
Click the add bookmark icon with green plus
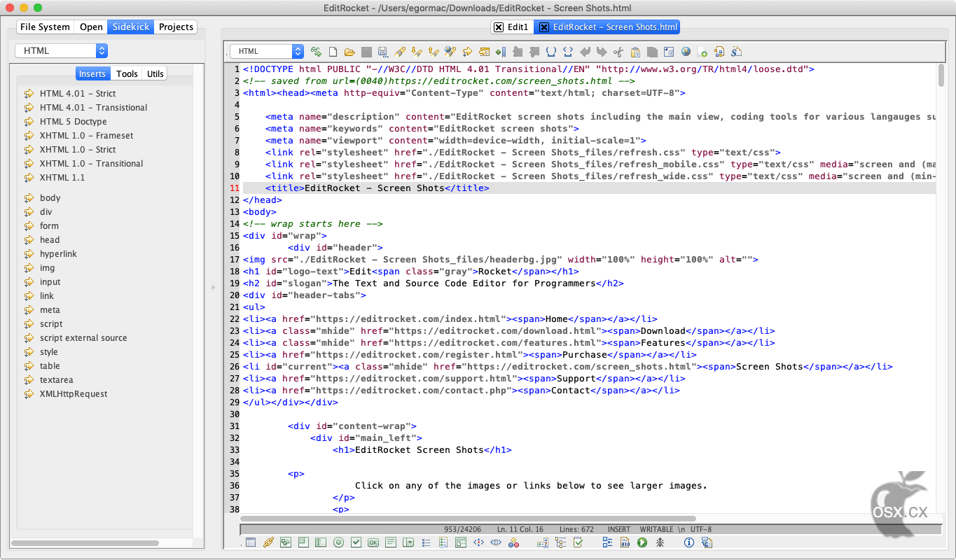click(x=501, y=51)
